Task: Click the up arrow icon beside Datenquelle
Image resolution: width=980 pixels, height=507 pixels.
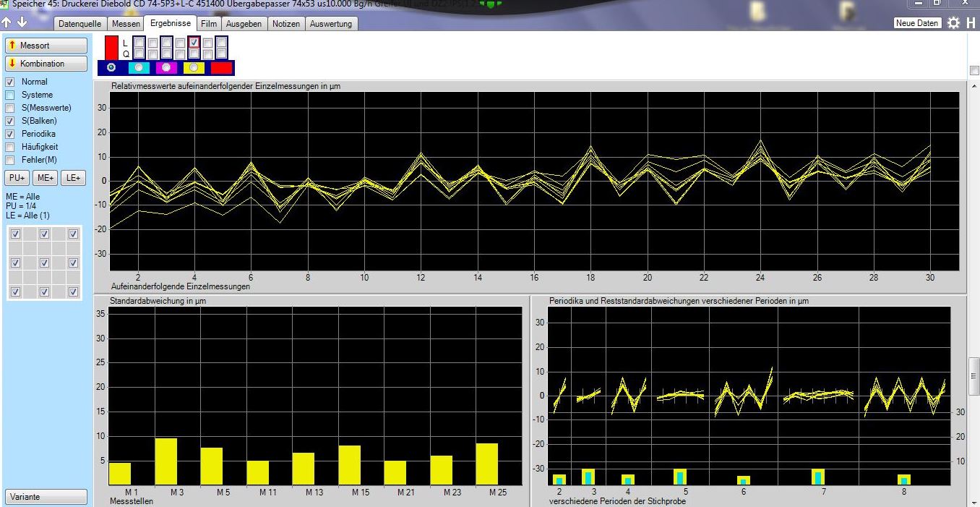Action: pos(7,23)
